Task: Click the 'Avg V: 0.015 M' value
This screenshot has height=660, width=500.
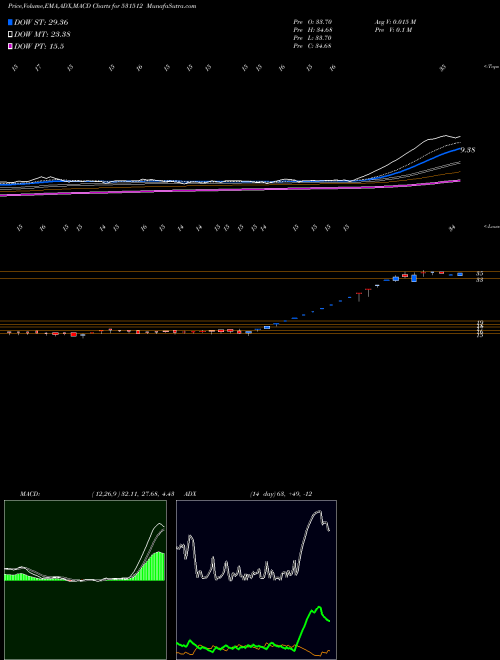Action: (x=395, y=22)
